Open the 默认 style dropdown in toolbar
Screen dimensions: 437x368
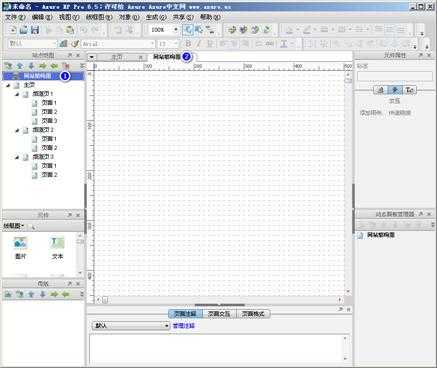(55, 44)
